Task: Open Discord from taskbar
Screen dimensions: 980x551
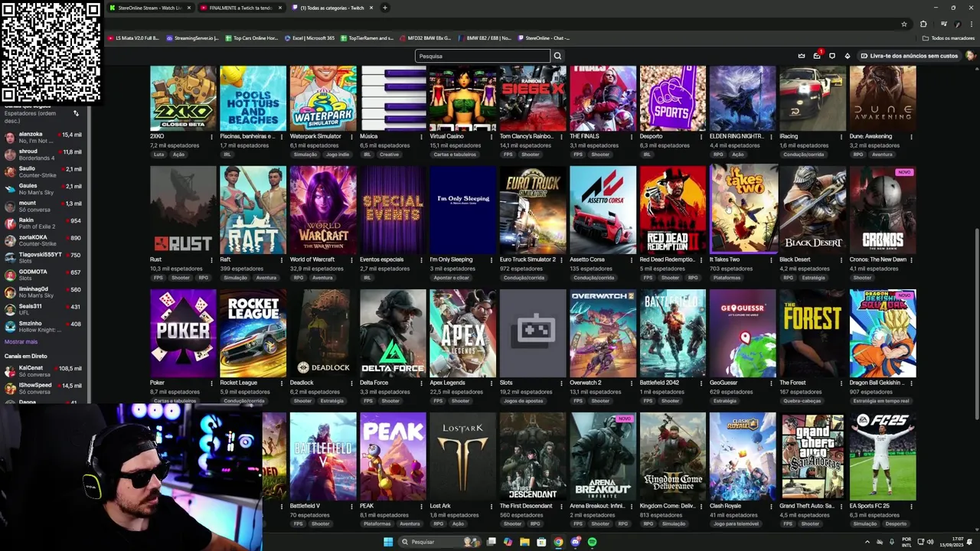Action: (575, 542)
